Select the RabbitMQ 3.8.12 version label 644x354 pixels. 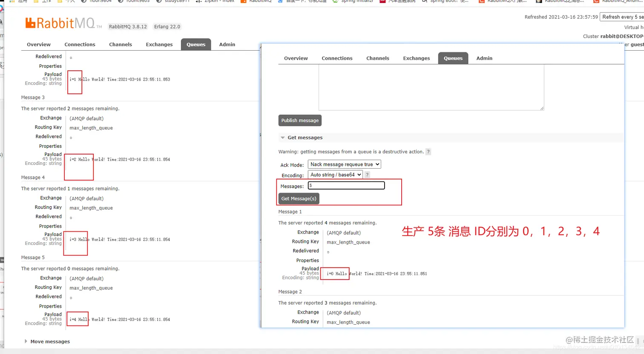128,26
